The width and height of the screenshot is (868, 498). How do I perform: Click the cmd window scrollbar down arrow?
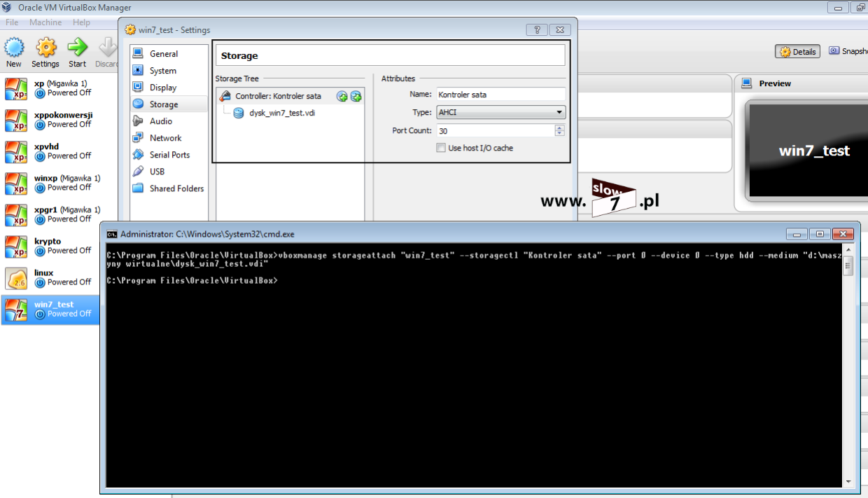tap(848, 482)
